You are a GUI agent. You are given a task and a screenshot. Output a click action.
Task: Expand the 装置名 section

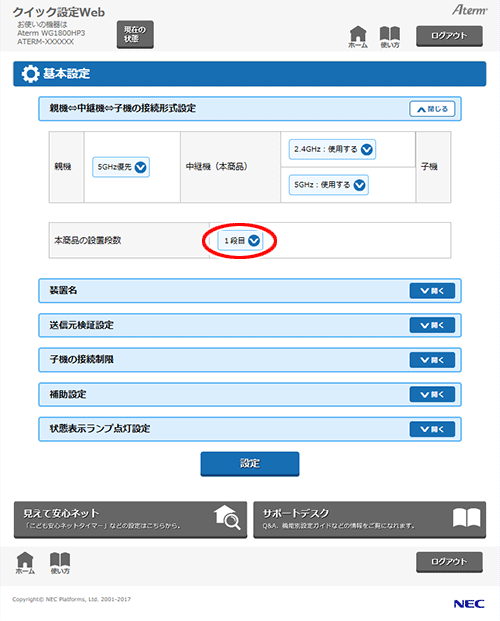tap(432, 291)
